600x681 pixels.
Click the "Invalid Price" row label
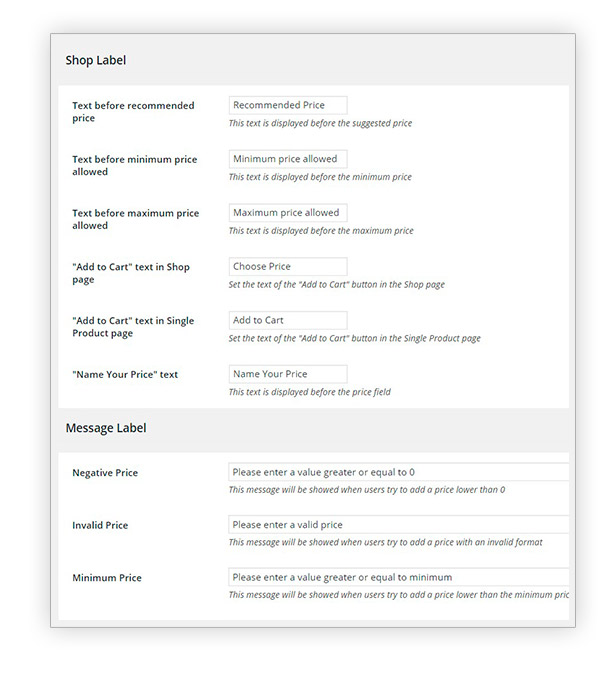point(100,526)
